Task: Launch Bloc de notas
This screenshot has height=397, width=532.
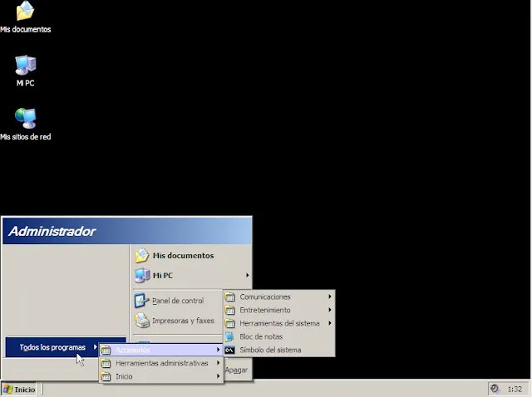Action: pyautogui.click(x=279, y=336)
